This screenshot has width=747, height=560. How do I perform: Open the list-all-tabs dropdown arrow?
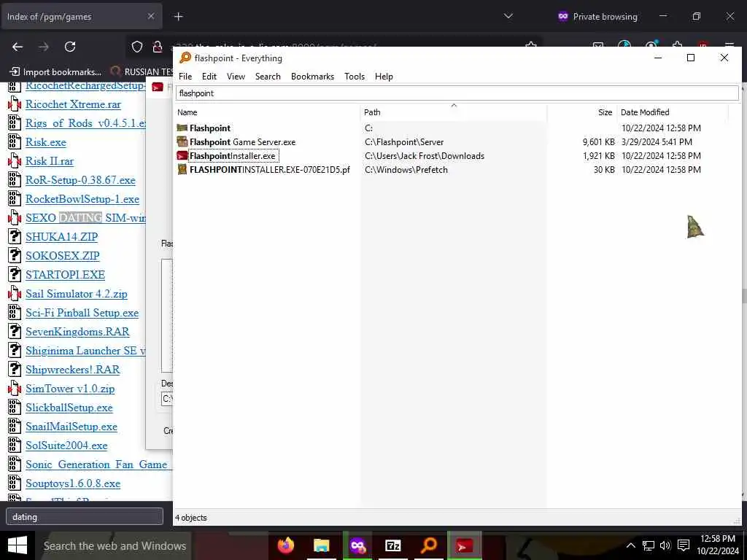pos(508,16)
